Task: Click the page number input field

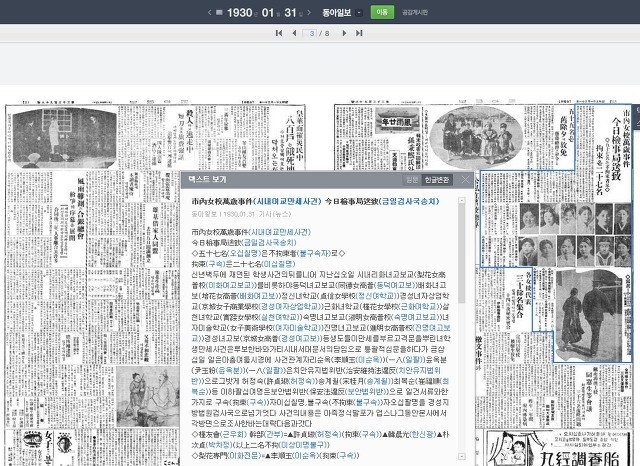Action: pyautogui.click(x=310, y=33)
